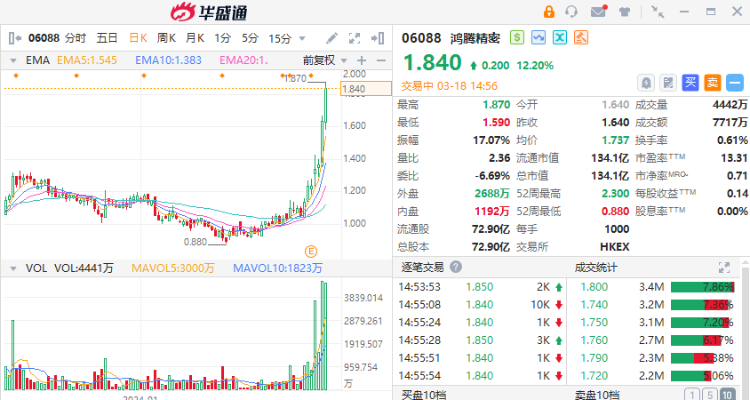Viewport: 750px width, 400px height.
Task: Open the dropdown arrow after 15分
Action: 302,38
